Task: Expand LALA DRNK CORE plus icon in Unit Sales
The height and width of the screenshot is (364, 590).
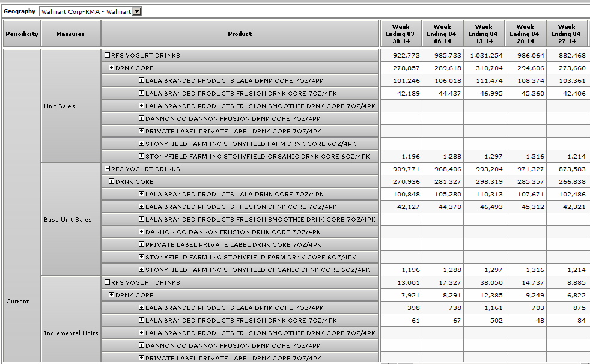Action: point(142,80)
